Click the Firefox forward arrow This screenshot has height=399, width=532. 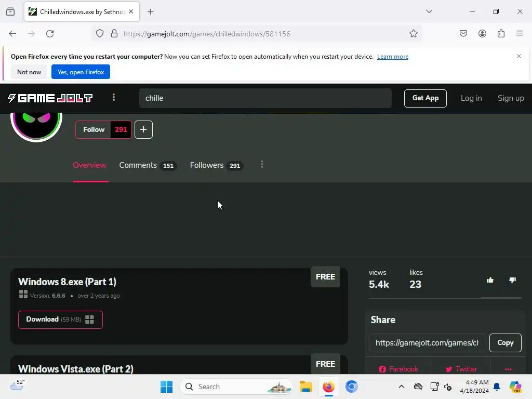click(31, 34)
